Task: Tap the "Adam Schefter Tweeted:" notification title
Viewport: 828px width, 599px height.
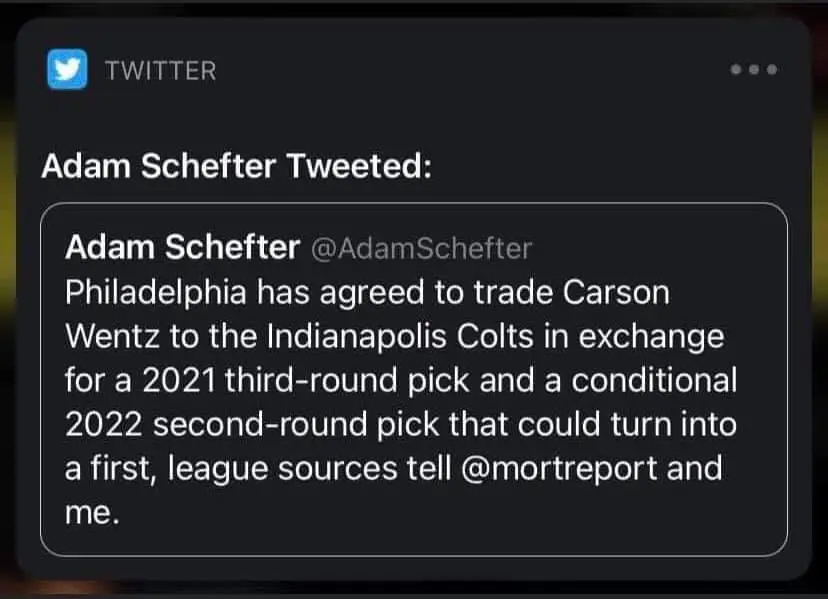Action: (x=237, y=165)
